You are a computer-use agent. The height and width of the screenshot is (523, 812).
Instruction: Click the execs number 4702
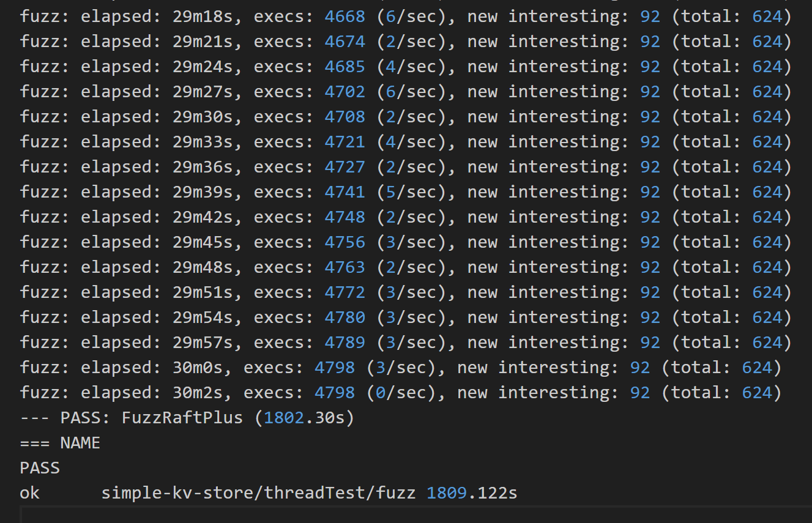click(345, 92)
